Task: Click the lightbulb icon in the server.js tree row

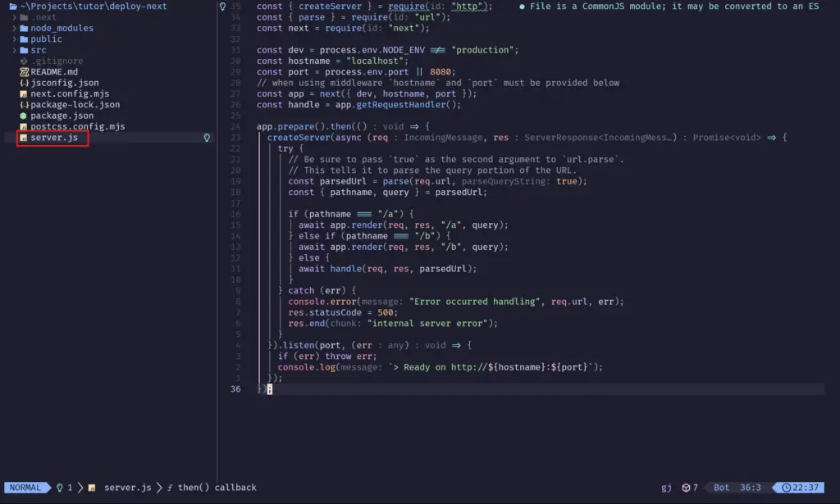Action: [x=207, y=138]
